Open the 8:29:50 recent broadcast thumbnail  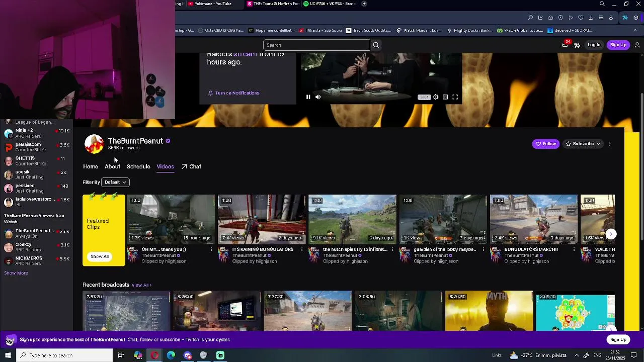(x=489, y=311)
